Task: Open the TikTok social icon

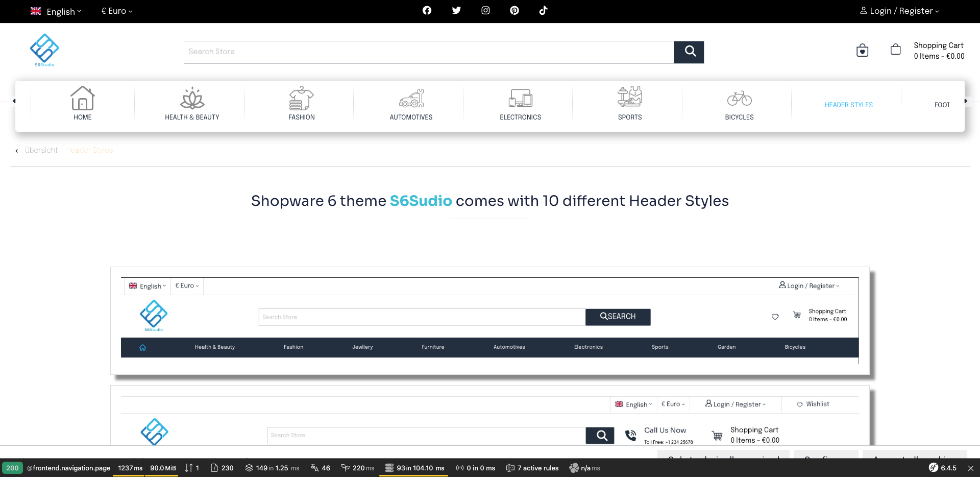Action: [543, 10]
